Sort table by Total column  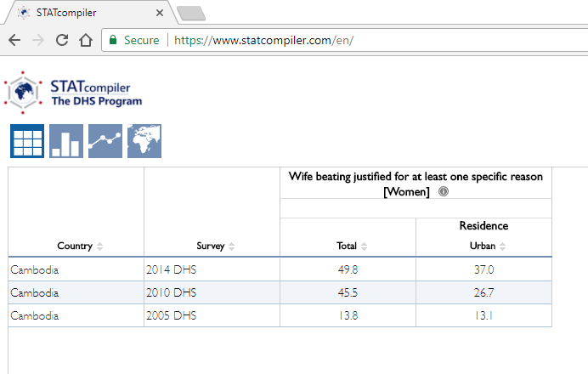[365, 246]
